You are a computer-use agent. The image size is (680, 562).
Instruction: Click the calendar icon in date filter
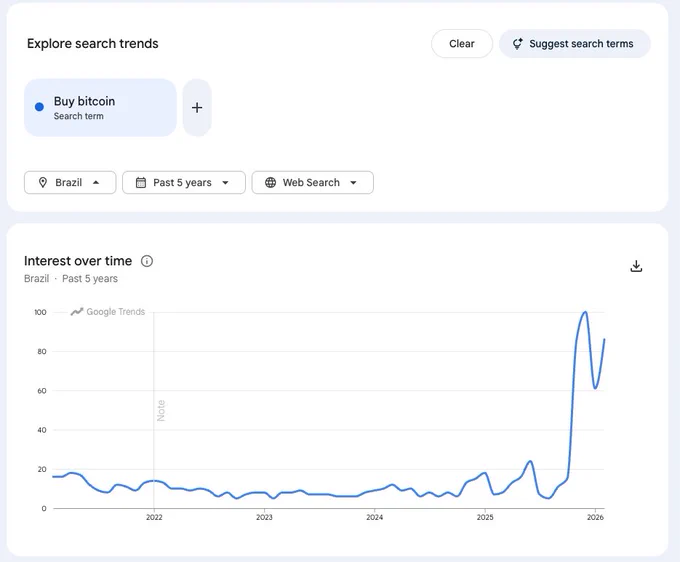point(141,183)
